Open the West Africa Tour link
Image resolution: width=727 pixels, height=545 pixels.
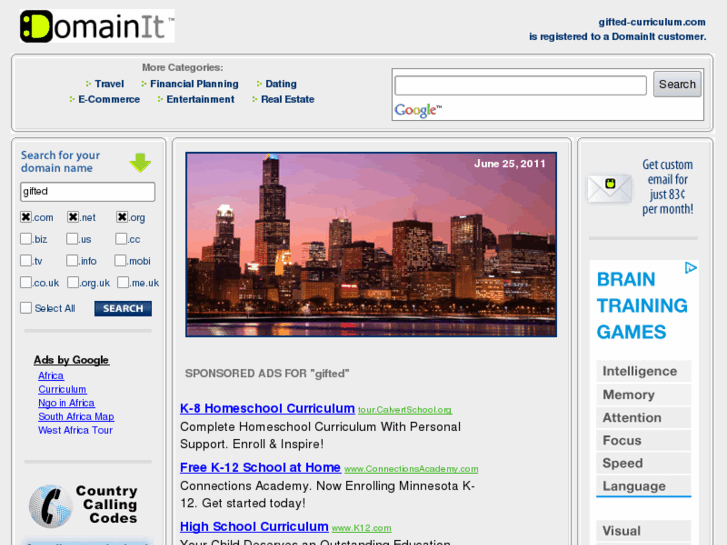pos(75,430)
